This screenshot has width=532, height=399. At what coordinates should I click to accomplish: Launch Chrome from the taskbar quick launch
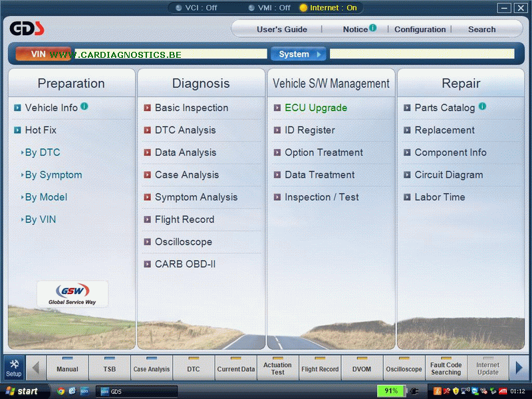click(x=61, y=391)
